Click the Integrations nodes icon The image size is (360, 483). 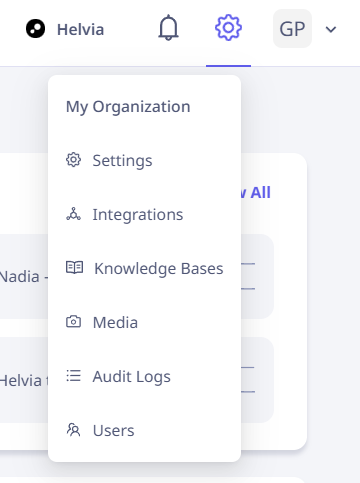(73, 214)
